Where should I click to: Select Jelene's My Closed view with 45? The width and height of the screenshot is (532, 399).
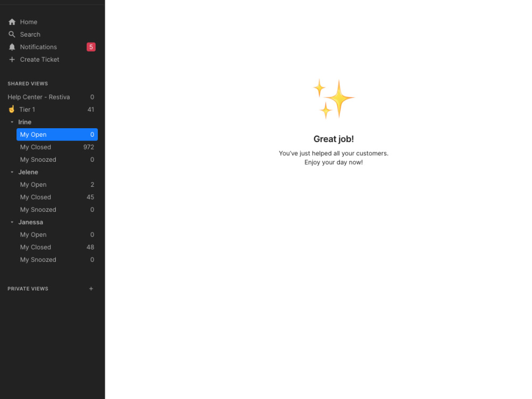coord(57,197)
